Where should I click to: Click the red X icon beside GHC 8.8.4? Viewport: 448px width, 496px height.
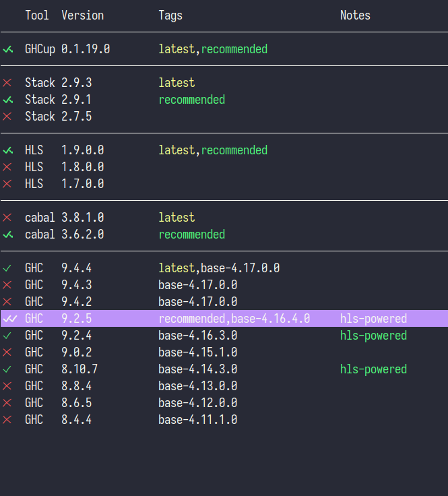(x=7, y=386)
